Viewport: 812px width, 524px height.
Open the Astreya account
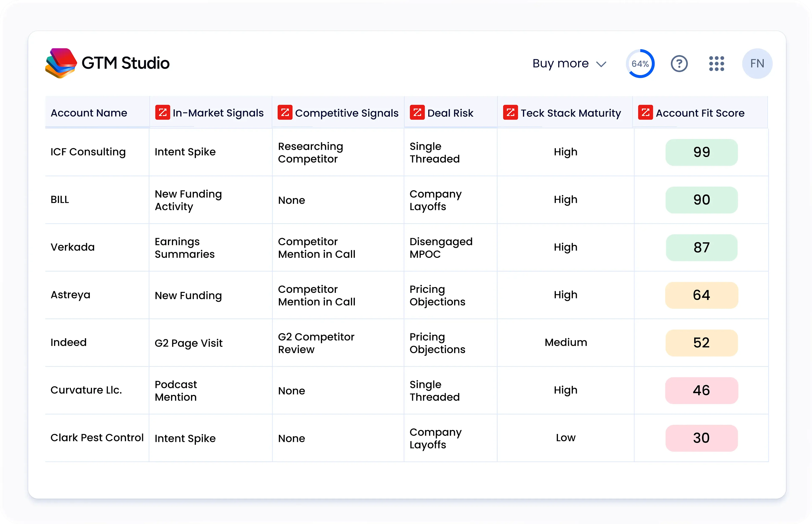70,295
